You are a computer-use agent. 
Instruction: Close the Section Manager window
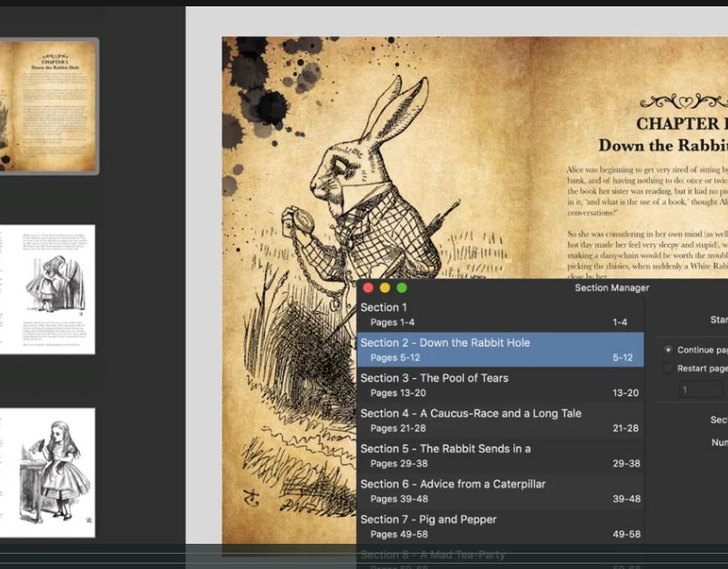369,288
